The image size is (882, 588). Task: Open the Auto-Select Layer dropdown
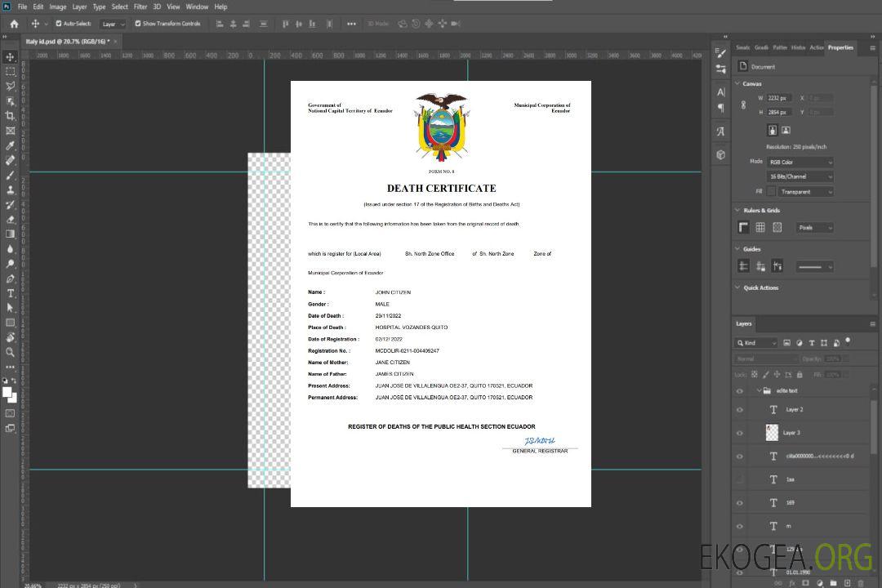coord(113,24)
